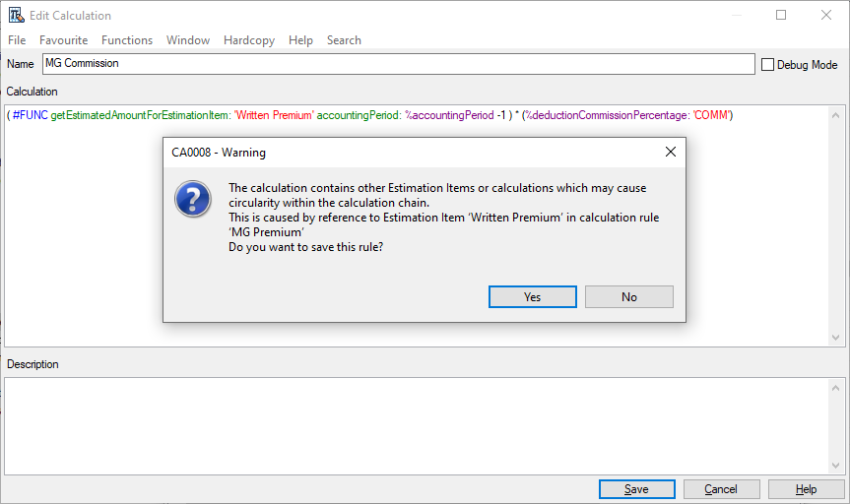The image size is (850, 504).
Task: Close the Edit Calculation window
Action: (x=825, y=15)
